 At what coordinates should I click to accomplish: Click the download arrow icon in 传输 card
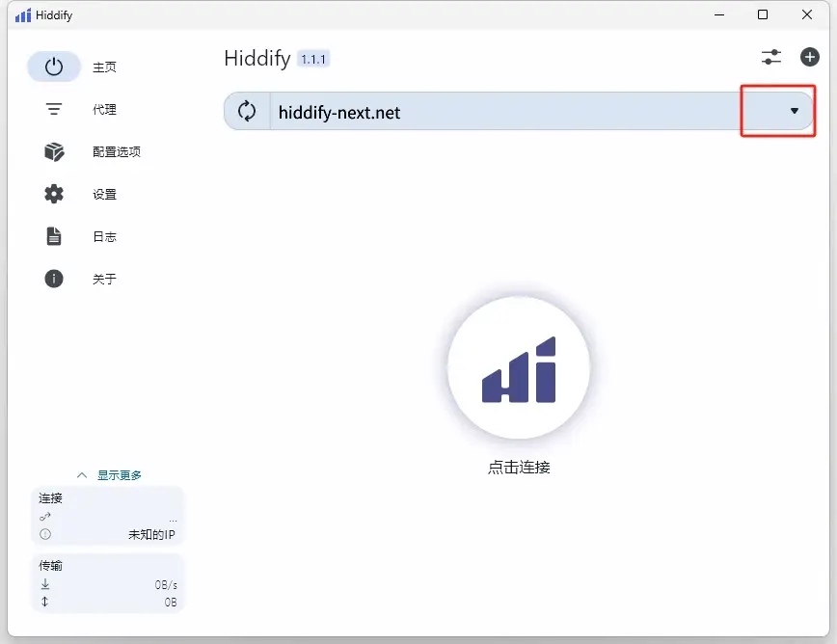tap(45, 584)
